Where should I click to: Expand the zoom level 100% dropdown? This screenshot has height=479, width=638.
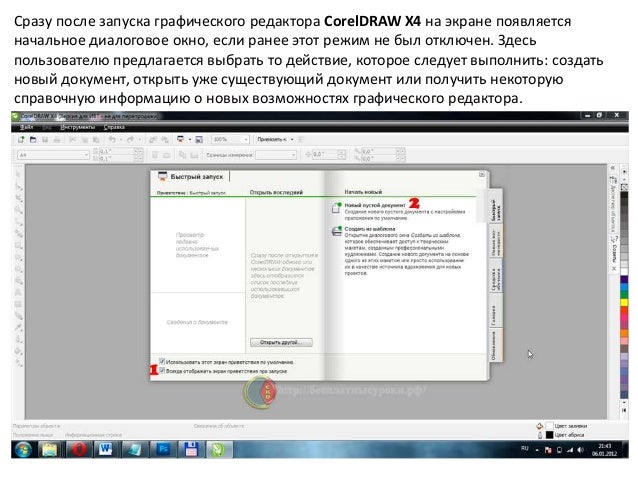pos(245,140)
